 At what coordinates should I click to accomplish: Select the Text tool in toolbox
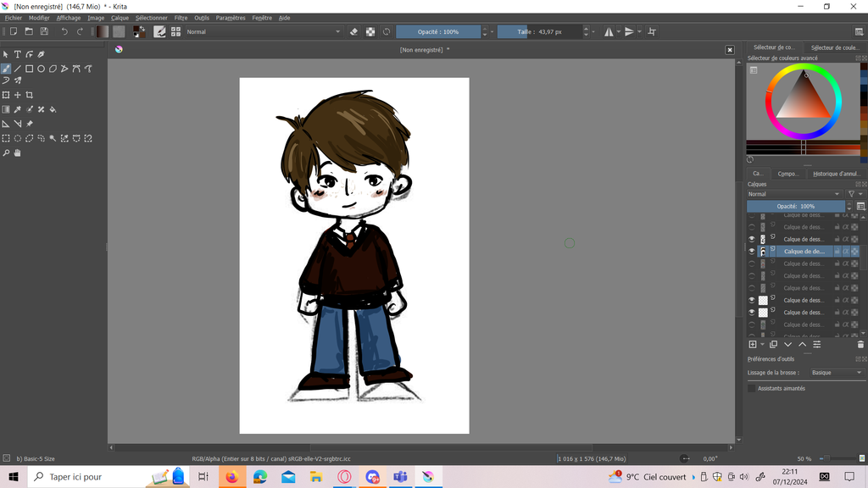[x=17, y=54]
